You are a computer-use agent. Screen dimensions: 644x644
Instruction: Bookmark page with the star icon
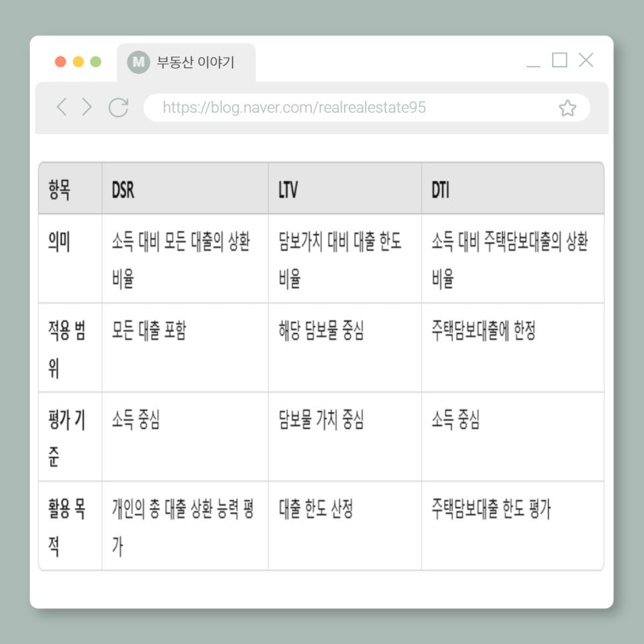[x=567, y=108]
